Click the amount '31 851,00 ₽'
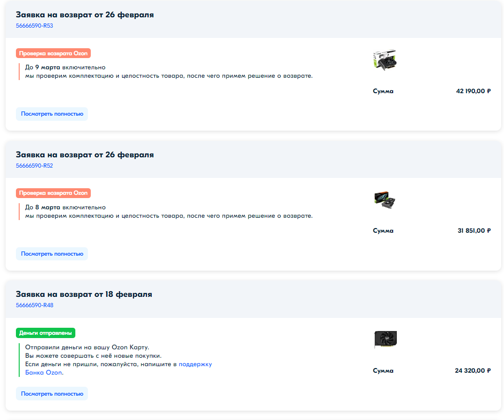The width and height of the screenshot is (504, 420). click(x=474, y=230)
